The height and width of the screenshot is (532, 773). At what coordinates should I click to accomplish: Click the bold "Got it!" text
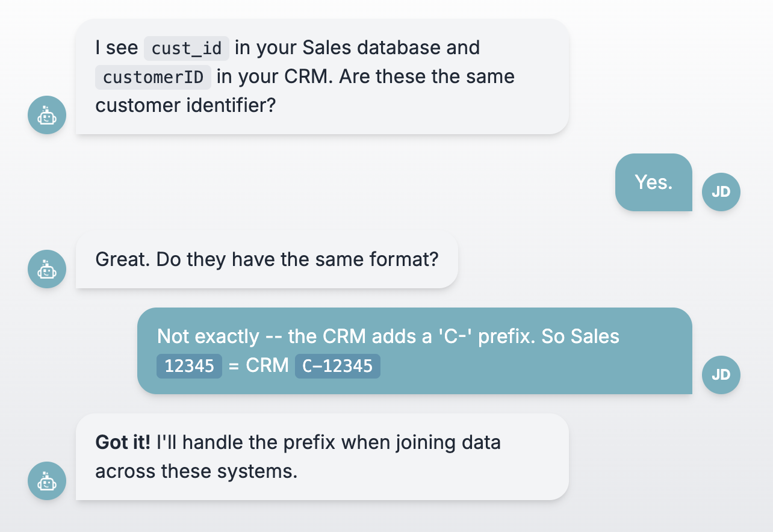123,443
